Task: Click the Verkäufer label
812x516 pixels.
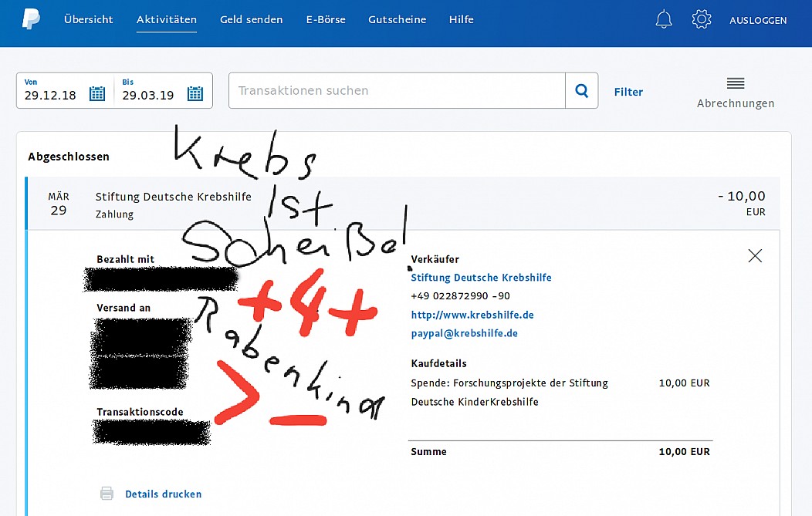Action: (435, 259)
